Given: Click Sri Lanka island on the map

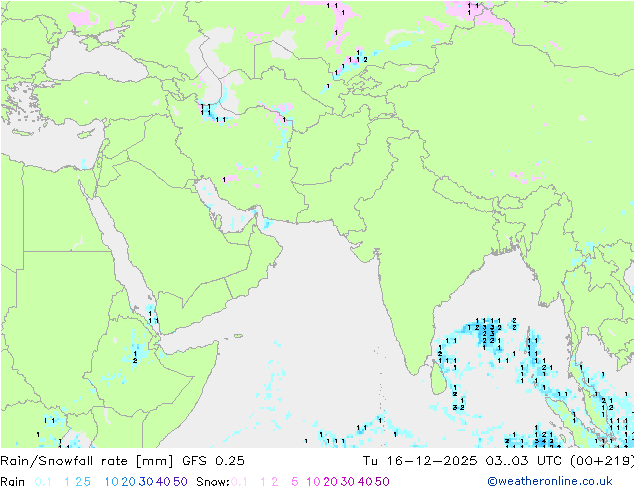Looking at the screenshot, I should pos(438,378).
